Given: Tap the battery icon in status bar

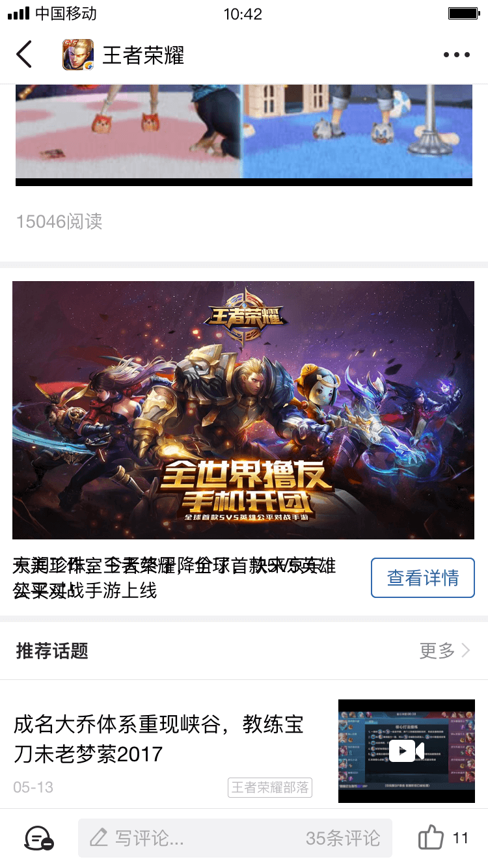Looking at the screenshot, I should tap(463, 14).
